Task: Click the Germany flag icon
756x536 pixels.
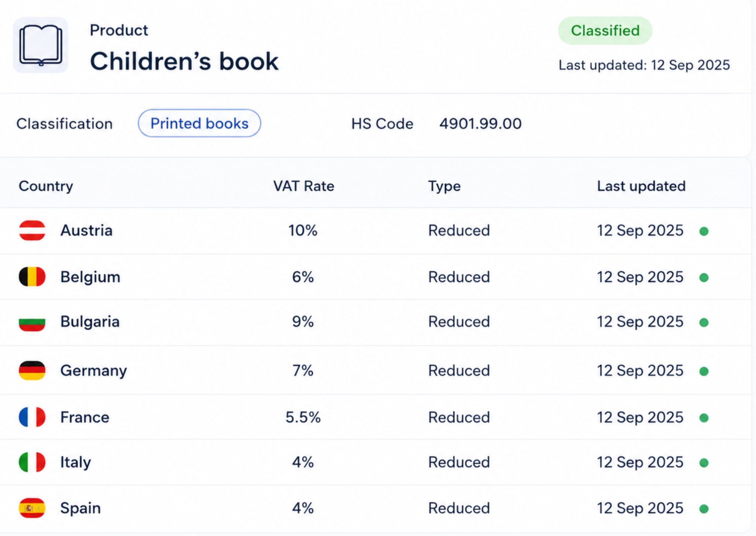Action: pos(32,370)
